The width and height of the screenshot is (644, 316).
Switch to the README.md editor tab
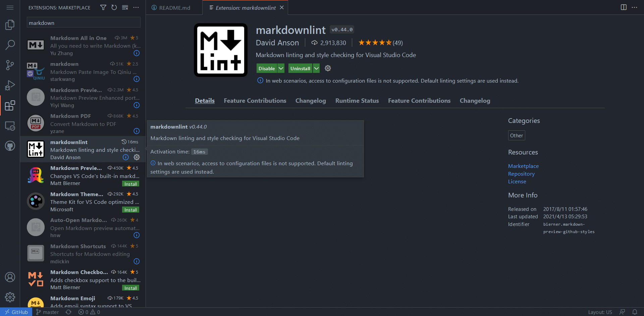coord(174,7)
